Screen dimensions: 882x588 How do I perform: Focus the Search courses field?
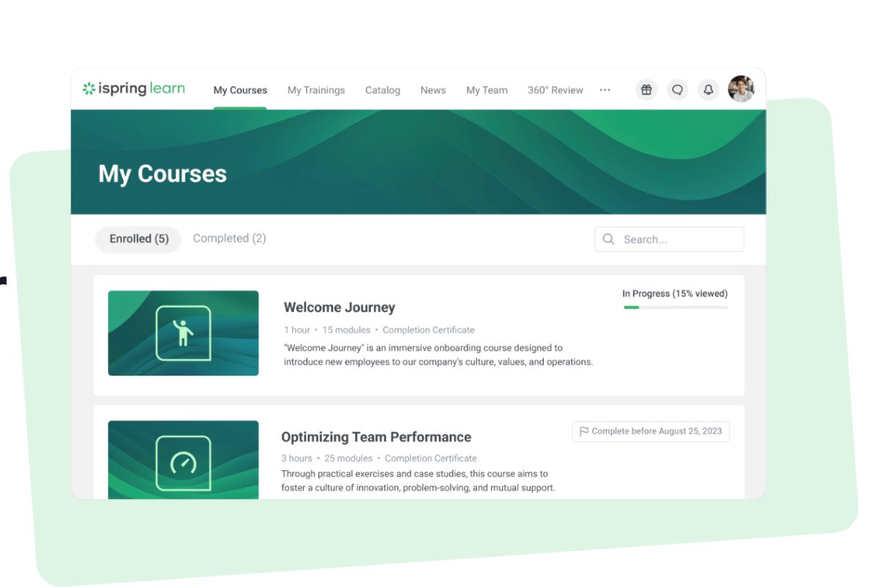(669, 239)
